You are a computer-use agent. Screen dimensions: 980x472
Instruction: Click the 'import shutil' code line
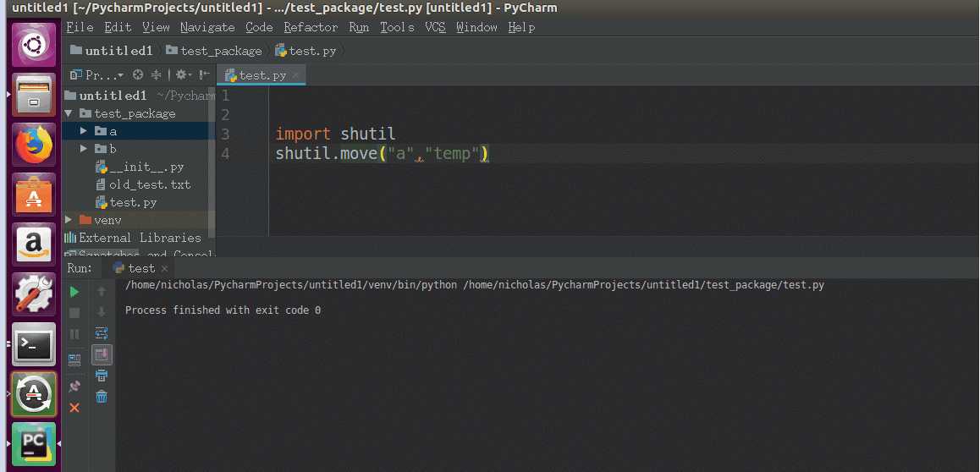pos(336,134)
